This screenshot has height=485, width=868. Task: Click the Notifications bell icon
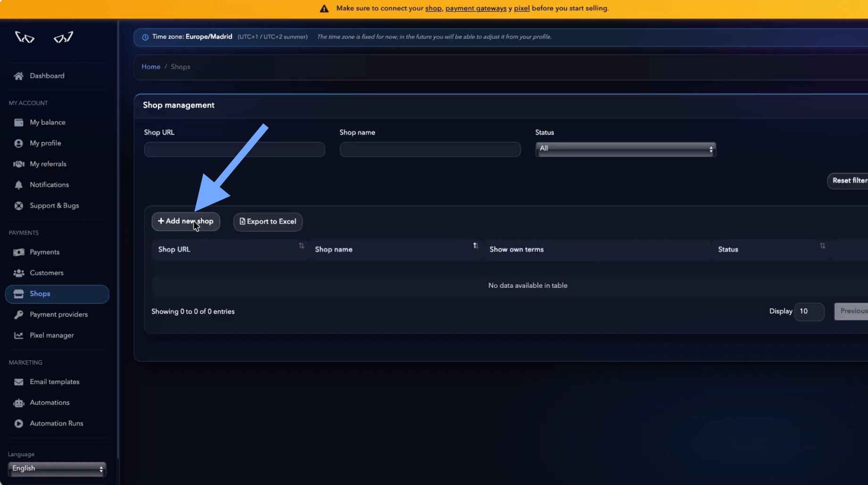click(18, 185)
